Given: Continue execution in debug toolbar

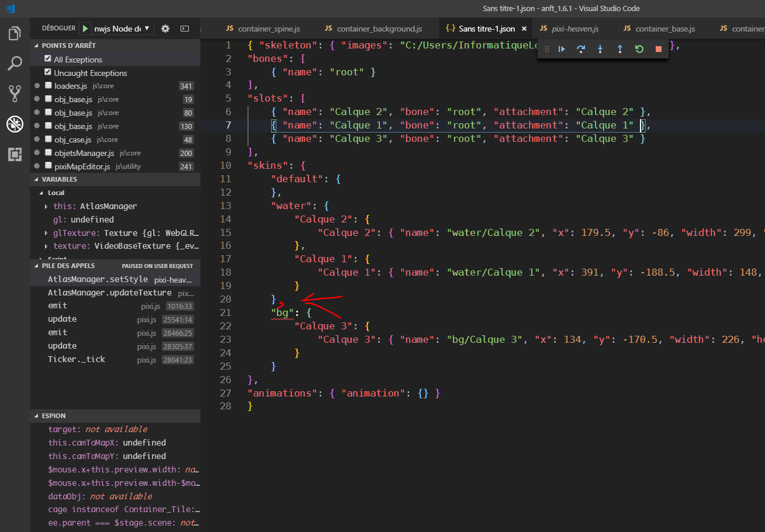Looking at the screenshot, I should click(x=562, y=49).
